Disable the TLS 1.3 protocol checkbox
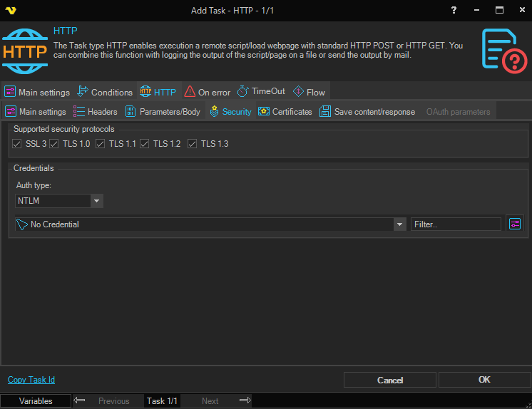Viewport: 532px width, 409px height. pos(193,144)
